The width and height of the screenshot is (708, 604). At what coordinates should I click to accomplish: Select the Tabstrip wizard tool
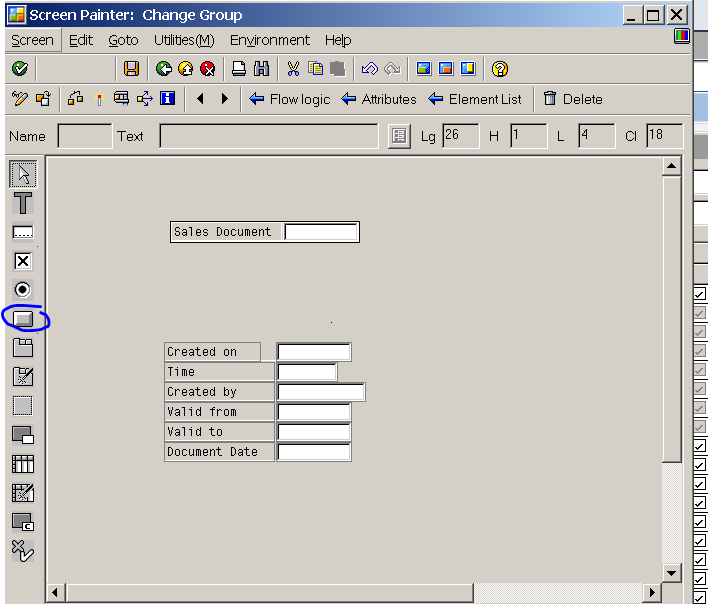[x=23, y=376]
